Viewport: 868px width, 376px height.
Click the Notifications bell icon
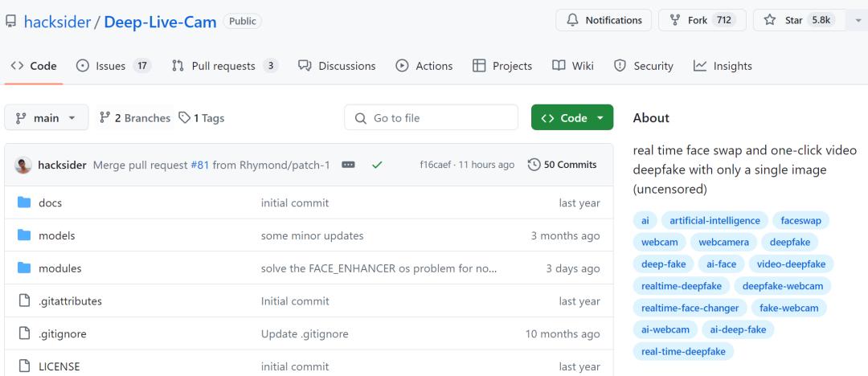(x=573, y=20)
